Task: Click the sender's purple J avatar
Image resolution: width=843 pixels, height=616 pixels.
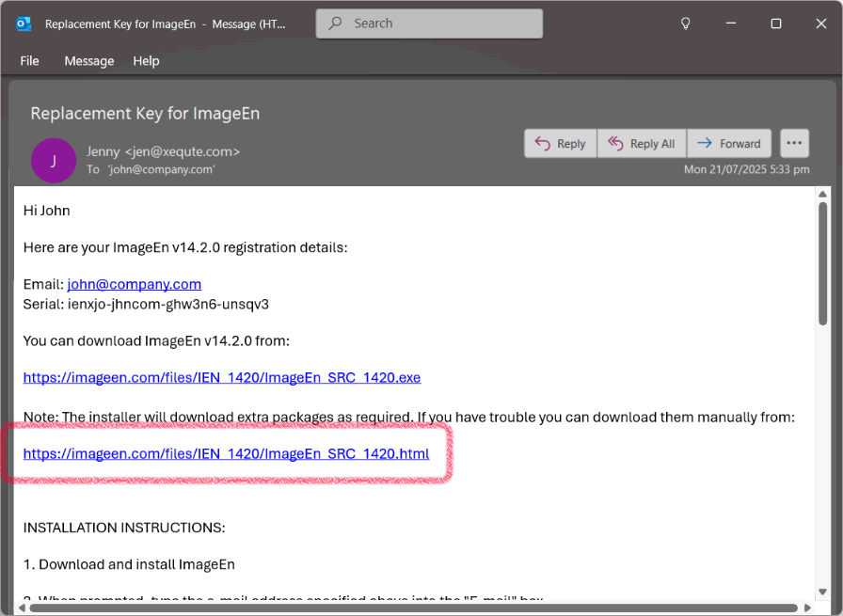Action: point(54,160)
